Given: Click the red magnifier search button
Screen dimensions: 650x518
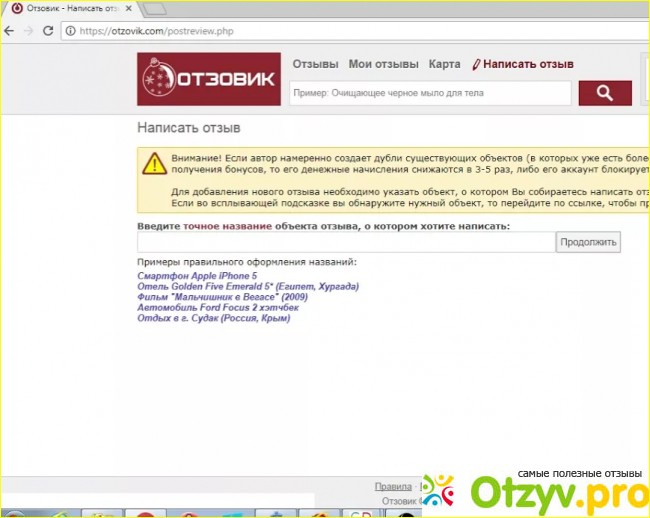Looking at the screenshot, I should point(605,93).
